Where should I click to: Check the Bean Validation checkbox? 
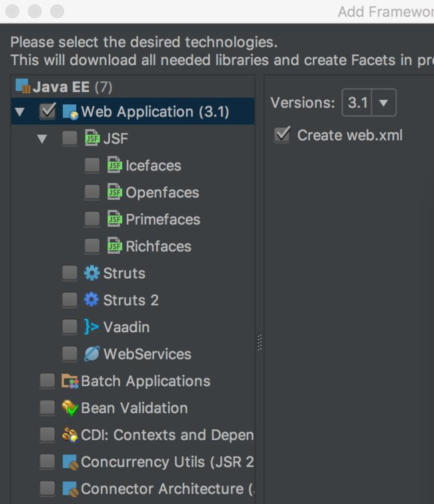47,408
